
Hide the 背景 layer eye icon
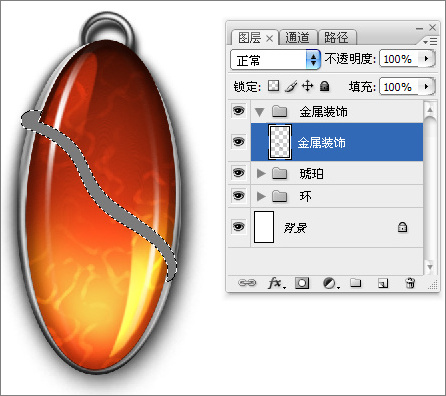tap(238, 227)
